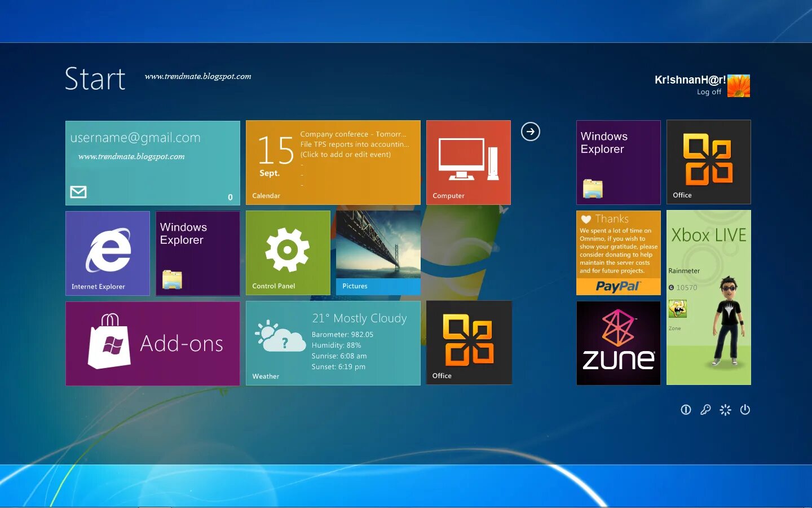Click the Barometer: 982.05 line
This screenshot has width=812, height=508.
pos(342,335)
